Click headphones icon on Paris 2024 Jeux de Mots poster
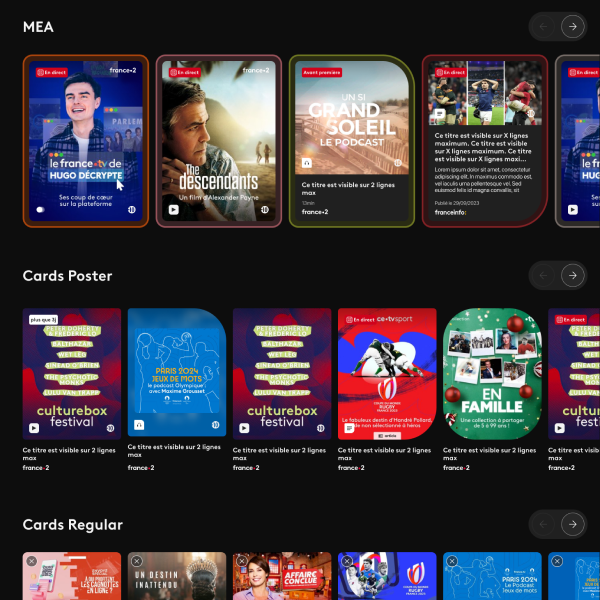Screen dimensions: 600x600 click(x=139, y=425)
